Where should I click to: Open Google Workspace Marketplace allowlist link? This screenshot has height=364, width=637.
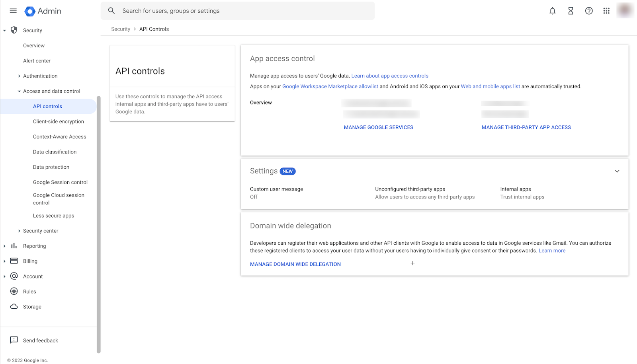pyautogui.click(x=330, y=86)
